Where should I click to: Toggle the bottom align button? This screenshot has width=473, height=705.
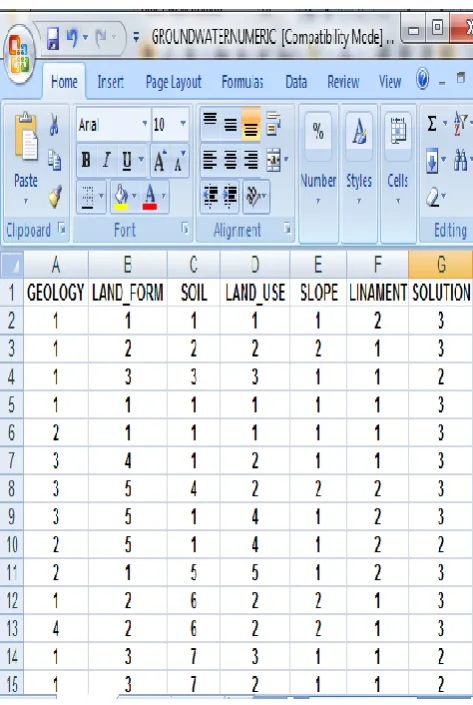click(251, 125)
